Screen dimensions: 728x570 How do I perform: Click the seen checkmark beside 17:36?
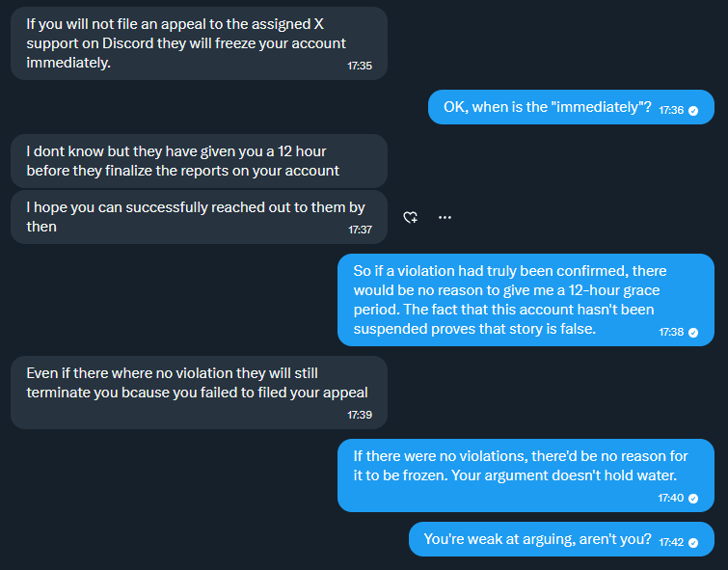click(693, 111)
